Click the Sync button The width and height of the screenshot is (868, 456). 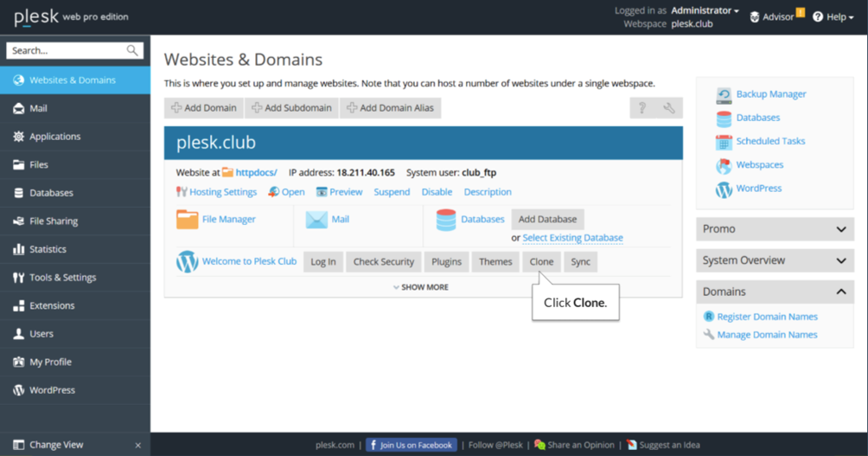pos(581,261)
